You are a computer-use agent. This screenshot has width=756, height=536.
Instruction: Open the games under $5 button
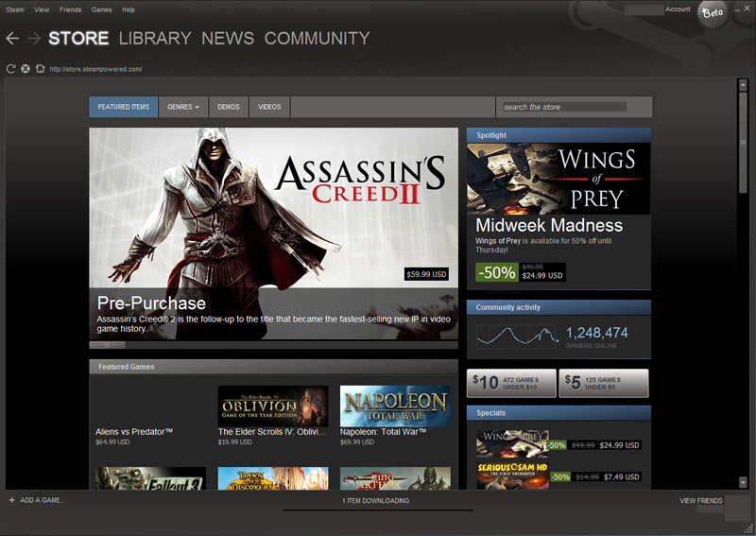pyautogui.click(x=604, y=384)
